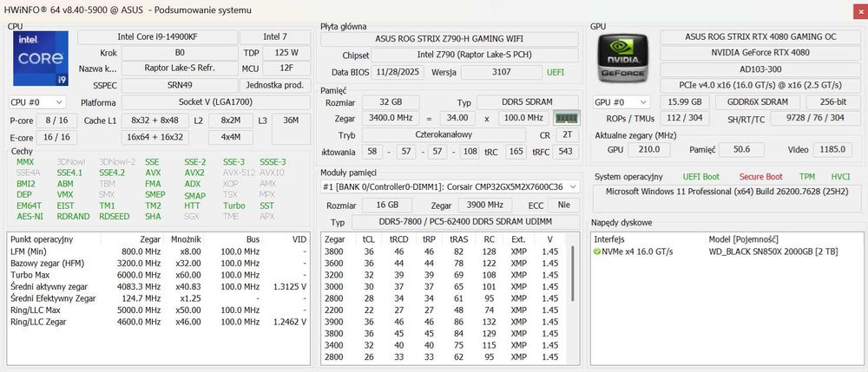
Task: Click the Zegar column header in timings table
Action: pyautogui.click(x=335, y=239)
